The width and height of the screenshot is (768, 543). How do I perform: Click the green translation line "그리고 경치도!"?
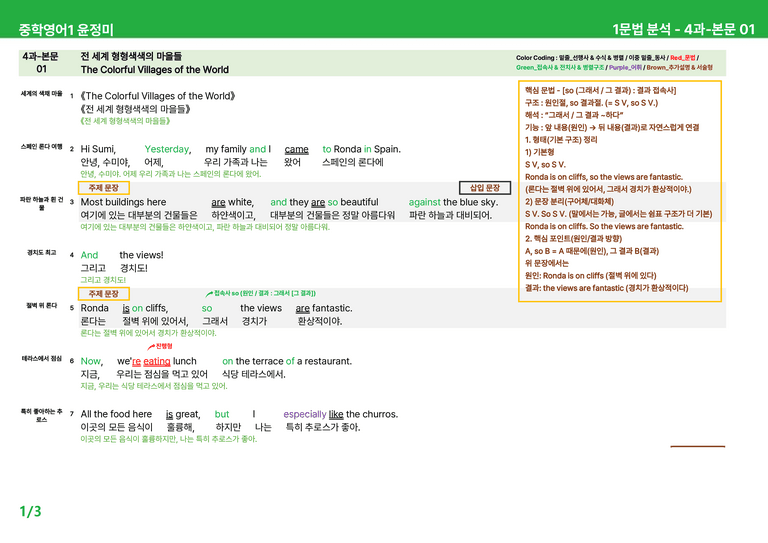pos(103,280)
